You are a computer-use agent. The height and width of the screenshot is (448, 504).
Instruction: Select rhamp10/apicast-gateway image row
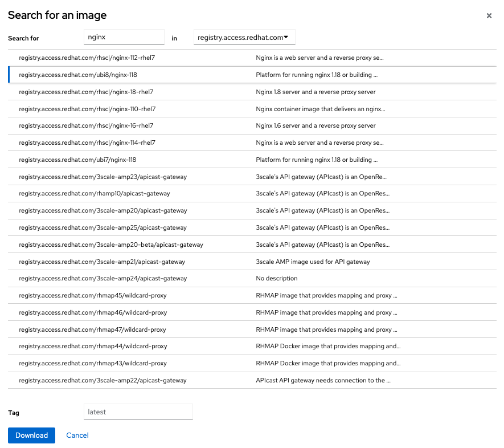252,193
